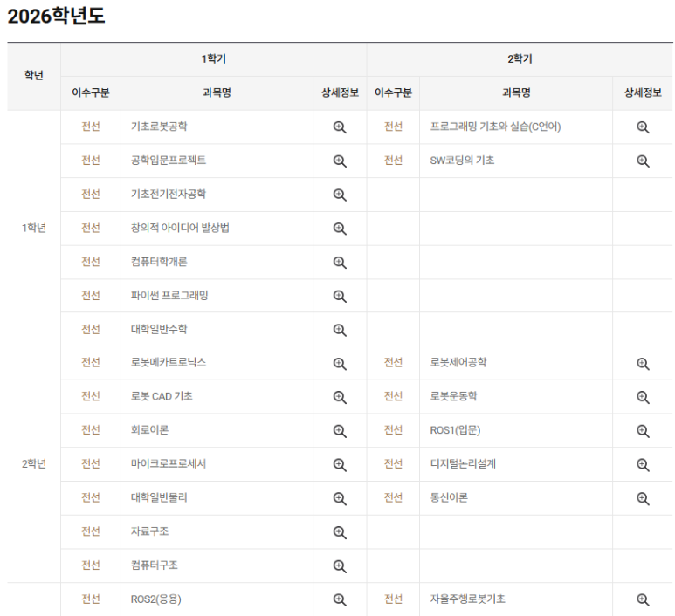Open details for 마이크로프로세서
Image resolution: width=675 pixels, height=616 pixels.
tap(340, 464)
